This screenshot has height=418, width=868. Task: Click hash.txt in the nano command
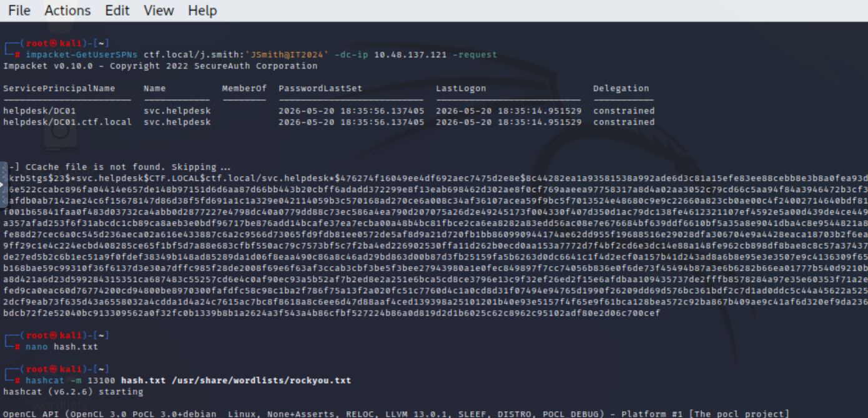[x=76, y=347]
